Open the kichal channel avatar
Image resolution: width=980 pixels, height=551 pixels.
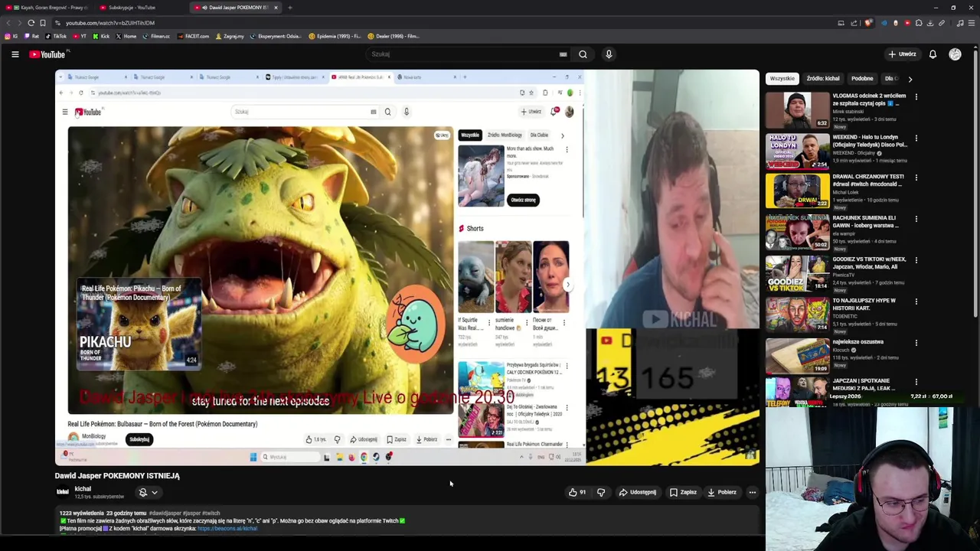click(63, 492)
